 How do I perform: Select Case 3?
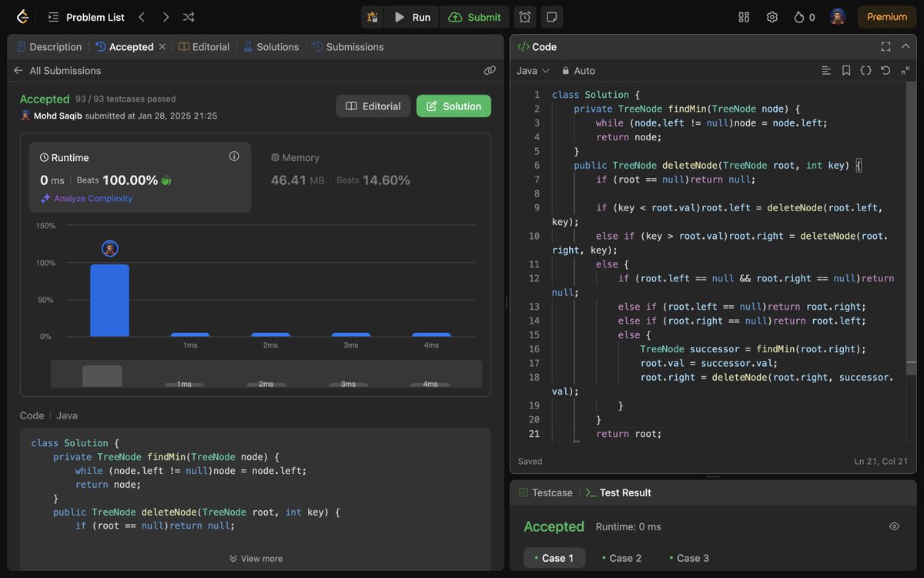coord(689,558)
